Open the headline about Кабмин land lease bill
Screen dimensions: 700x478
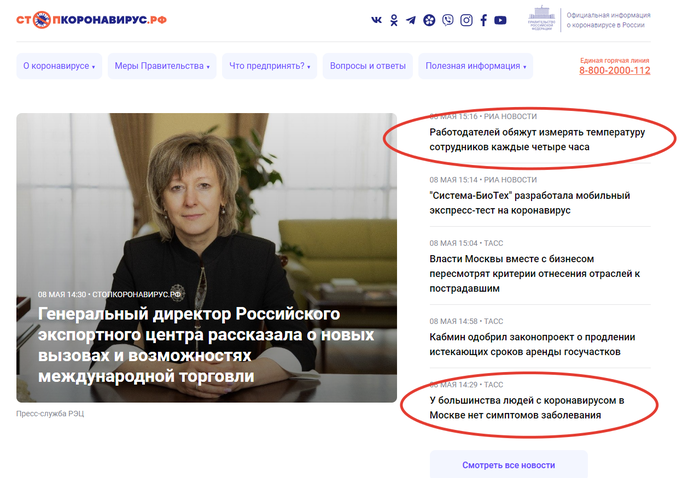click(x=532, y=345)
